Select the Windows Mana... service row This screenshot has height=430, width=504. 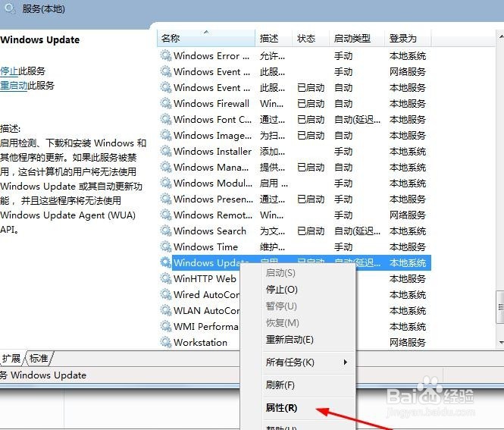pos(294,167)
